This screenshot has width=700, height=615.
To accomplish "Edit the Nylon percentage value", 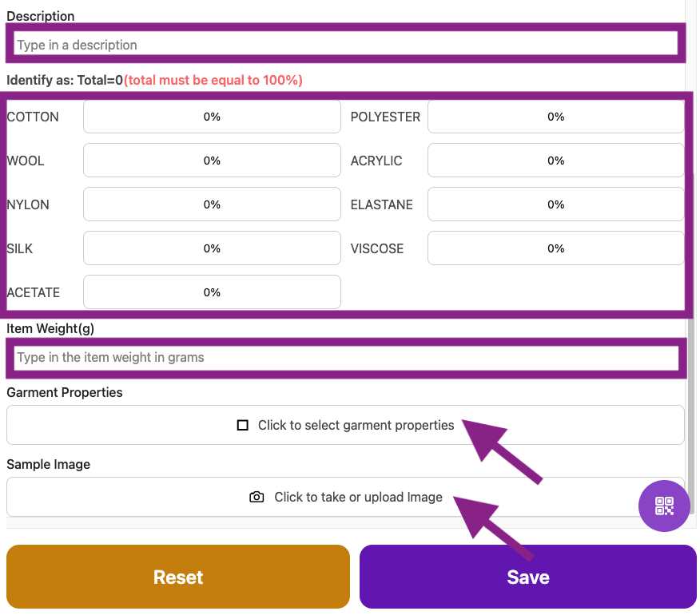I will click(x=212, y=204).
